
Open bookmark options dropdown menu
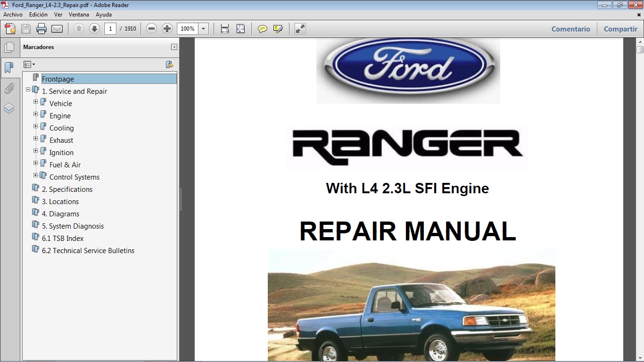click(x=29, y=65)
